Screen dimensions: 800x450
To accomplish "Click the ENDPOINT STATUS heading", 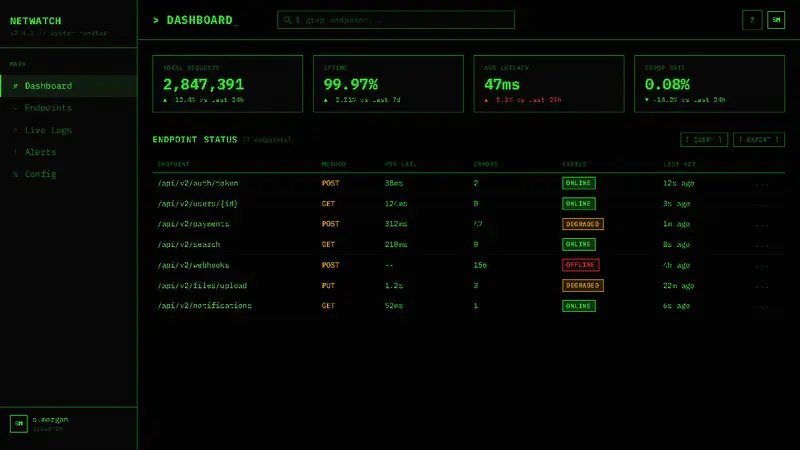I will [195, 139].
